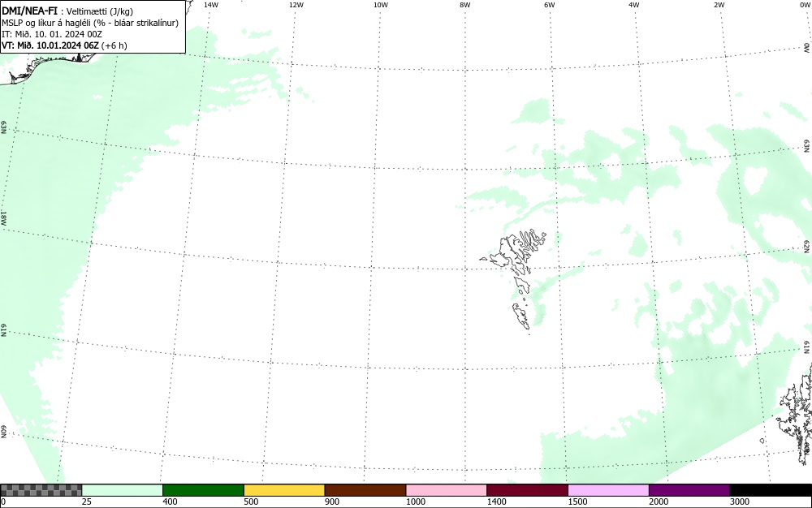Click the legend value 1000
The height and width of the screenshot is (508, 812).
pyautogui.click(x=415, y=502)
